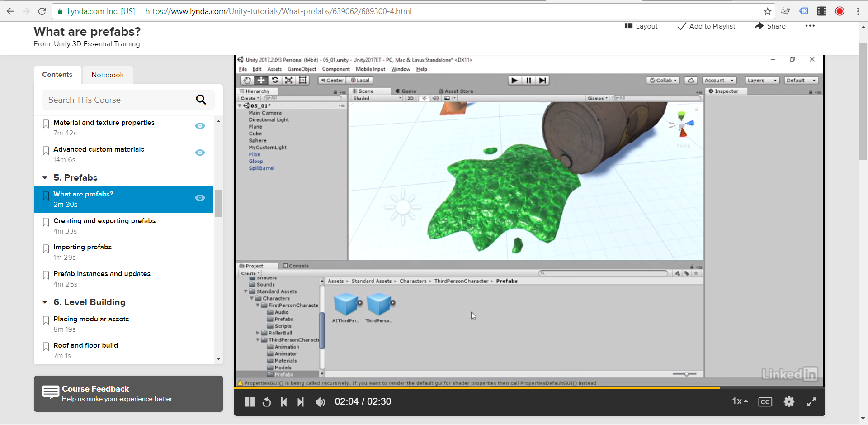This screenshot has width=868, height=425.
Task: Click the Unity Pause button
Action: tap(528, 80)
